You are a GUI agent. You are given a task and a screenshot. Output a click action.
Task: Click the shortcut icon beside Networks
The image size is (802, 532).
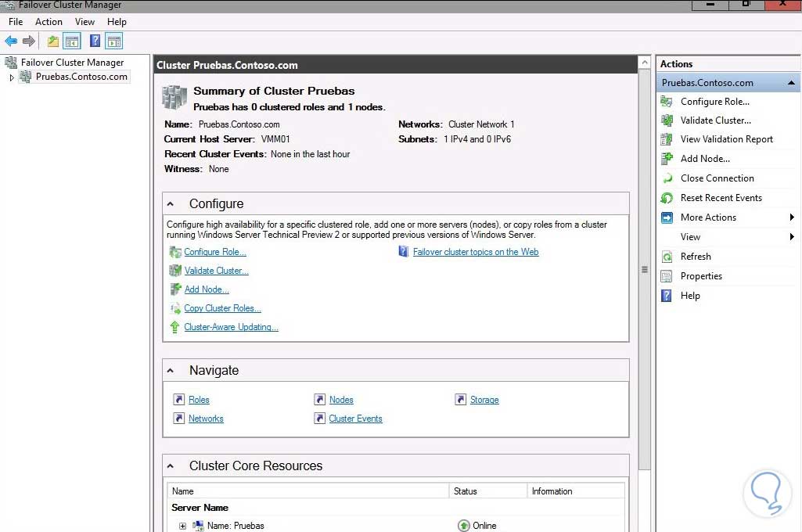coord(179,419)
